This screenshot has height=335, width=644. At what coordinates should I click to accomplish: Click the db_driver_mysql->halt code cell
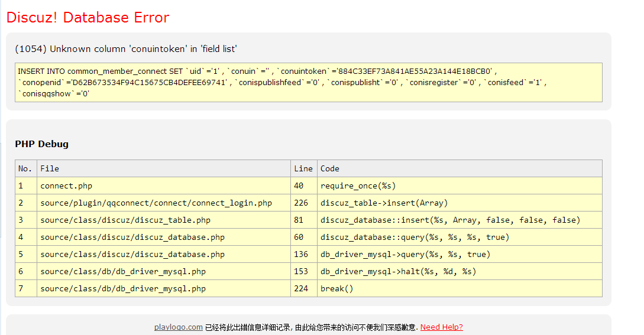398,271
